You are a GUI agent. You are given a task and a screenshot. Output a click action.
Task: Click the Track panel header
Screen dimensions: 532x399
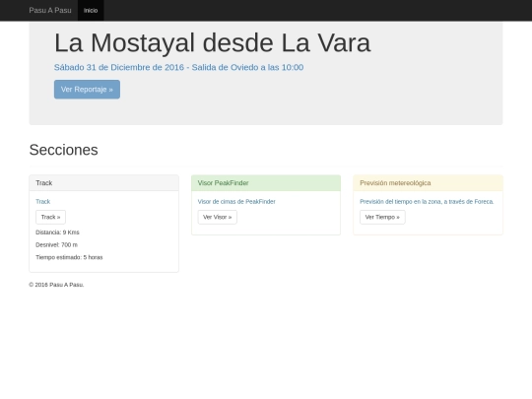[103, 183]
